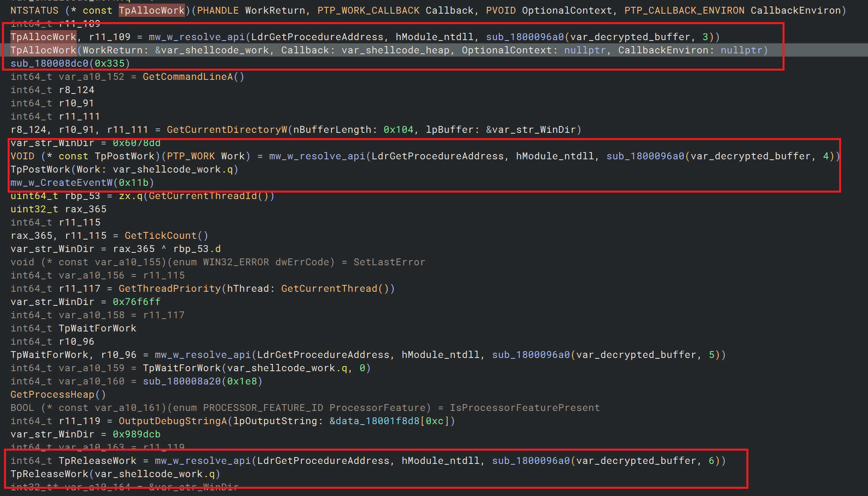
Task: Click the constant 0x76f6ff
Action: (x=136, y=302)
